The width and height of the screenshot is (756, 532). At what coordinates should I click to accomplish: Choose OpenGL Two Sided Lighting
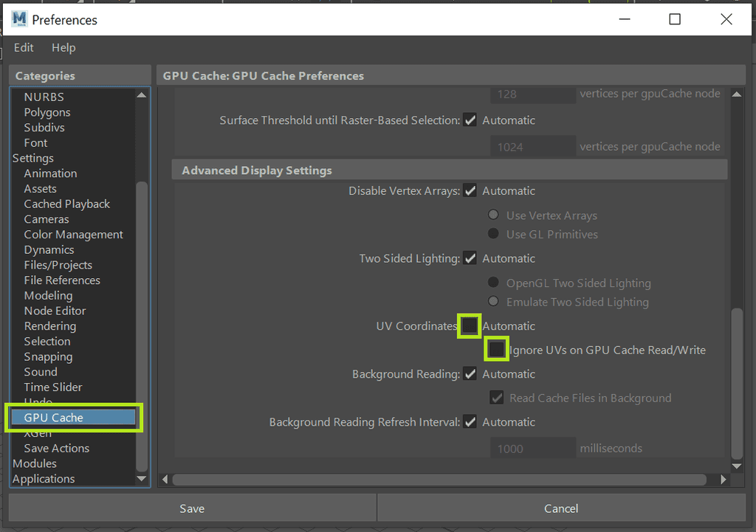[493, 283]
